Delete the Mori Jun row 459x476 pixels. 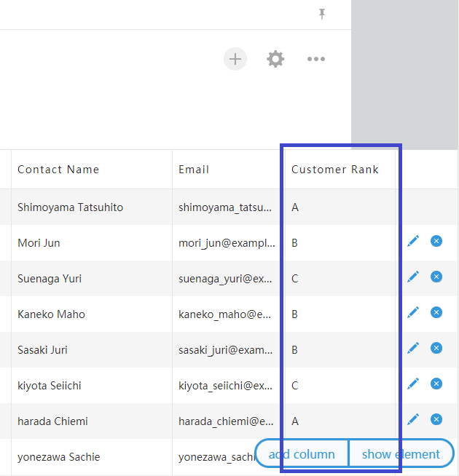[436, 241]
